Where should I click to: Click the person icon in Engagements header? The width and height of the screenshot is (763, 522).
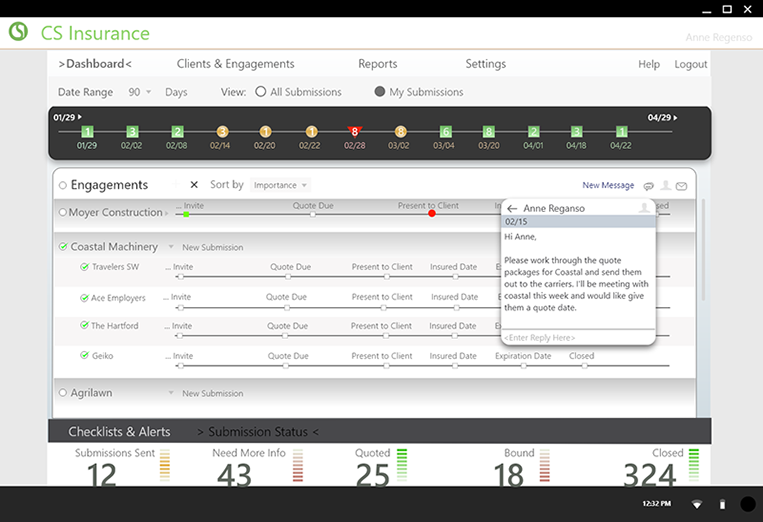[x=665, y=186]
